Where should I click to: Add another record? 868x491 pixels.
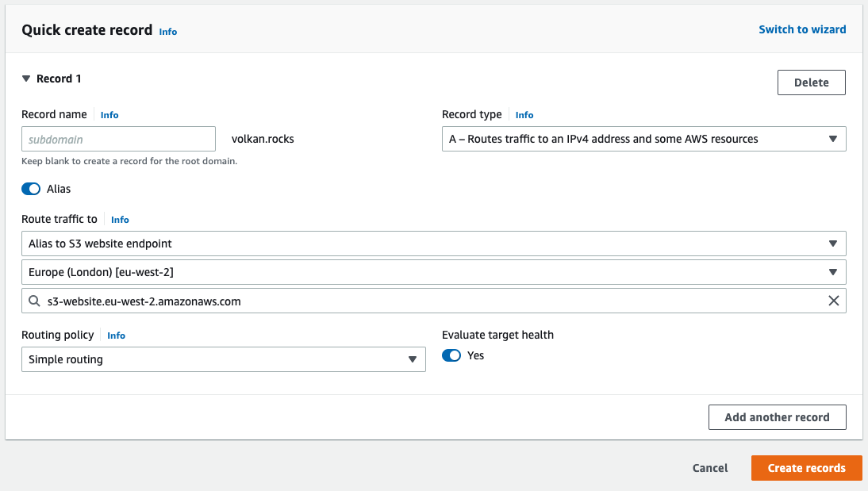(777, 417)
